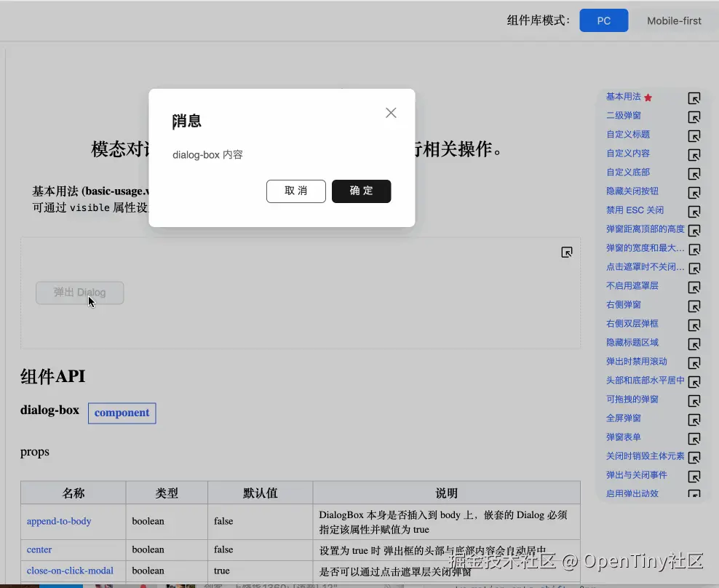Click the playground icon next to 右侧弹窗
719x588 pixels.
(x=694, y=305)
